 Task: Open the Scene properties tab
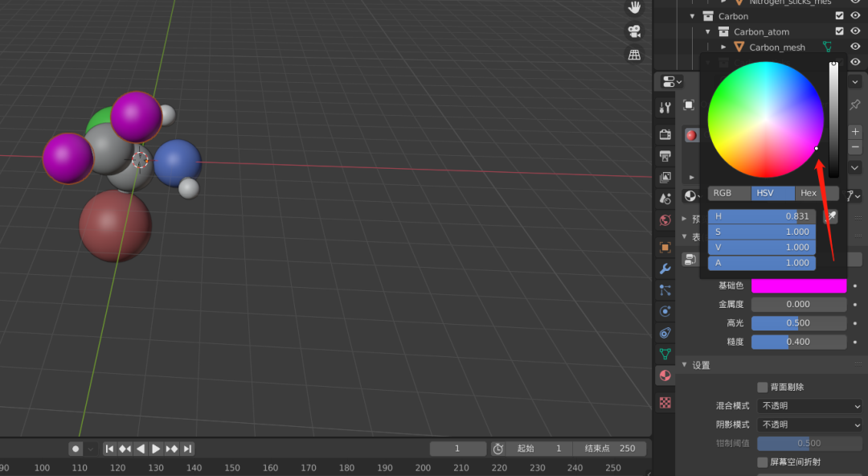point(665,199)
